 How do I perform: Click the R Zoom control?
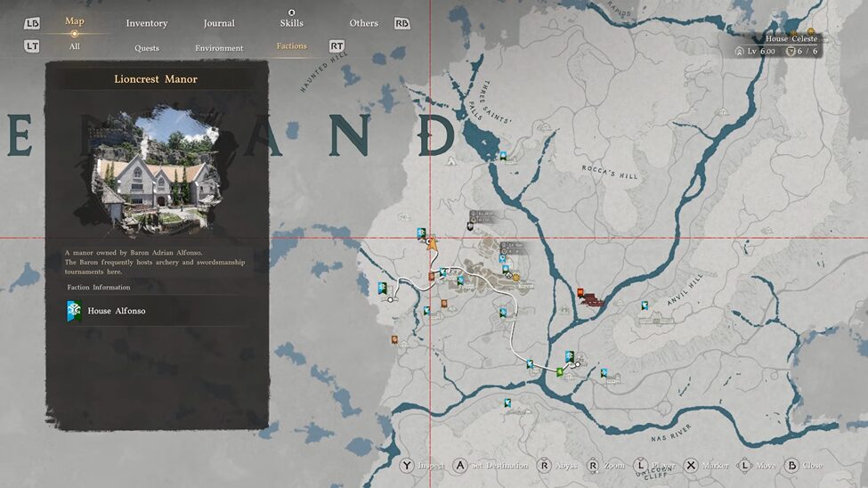[x=605, y=465]
